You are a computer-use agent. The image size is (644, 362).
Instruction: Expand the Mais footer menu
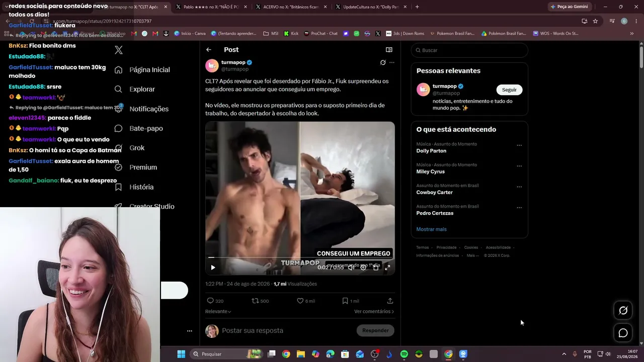(x=472, y=255)
